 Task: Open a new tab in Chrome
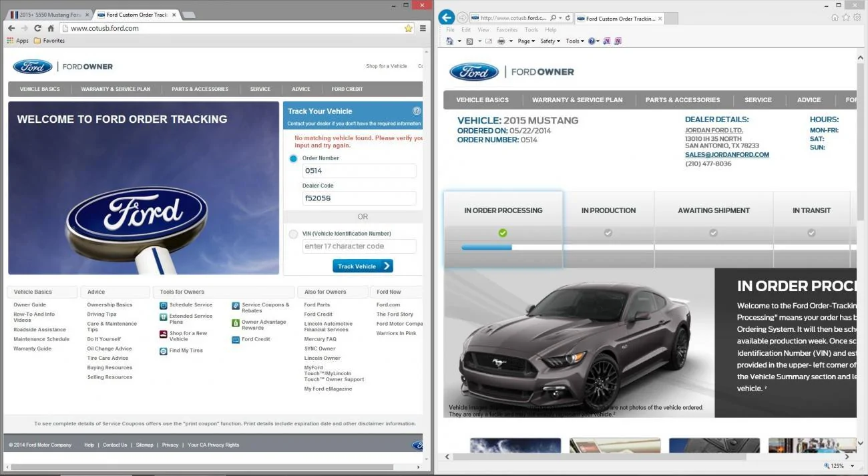coord(188,15)
